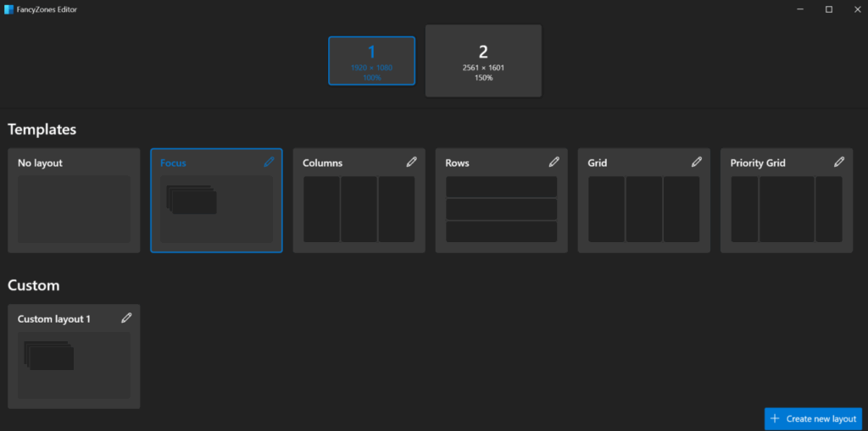Create a new layout
The image size is (868, 431).
tap(813, 419)
